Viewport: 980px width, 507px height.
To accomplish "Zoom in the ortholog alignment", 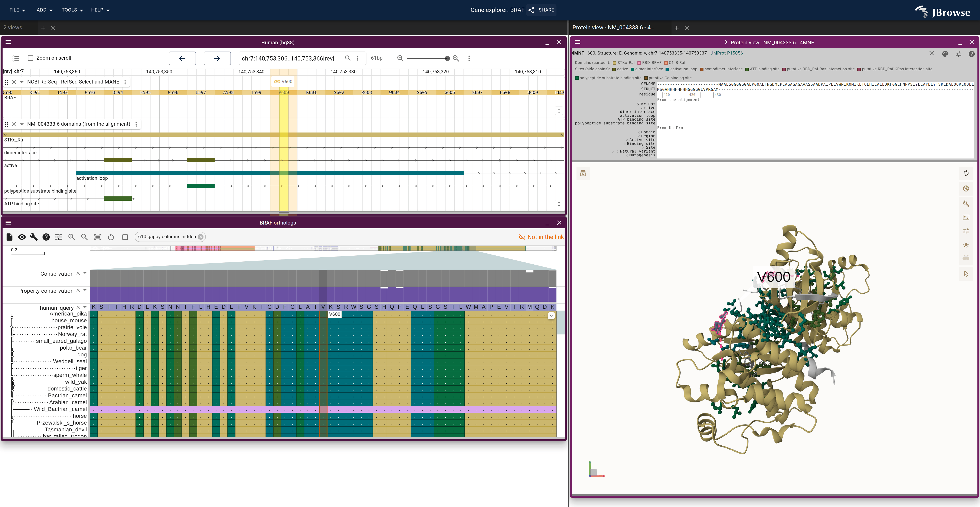I will (72, 237).
